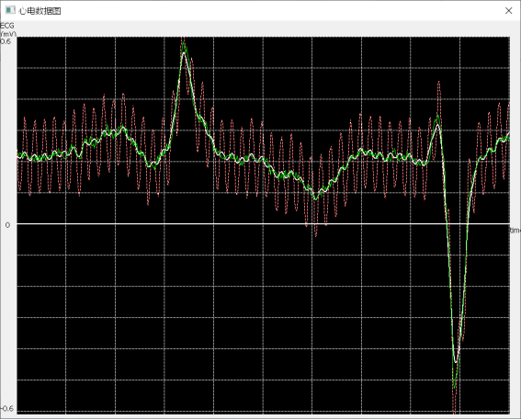Image resolution: width=521 pixels, height=420 pixels.
Task: Click the deepest negative trough of white waveform
Action: [456, 361]
